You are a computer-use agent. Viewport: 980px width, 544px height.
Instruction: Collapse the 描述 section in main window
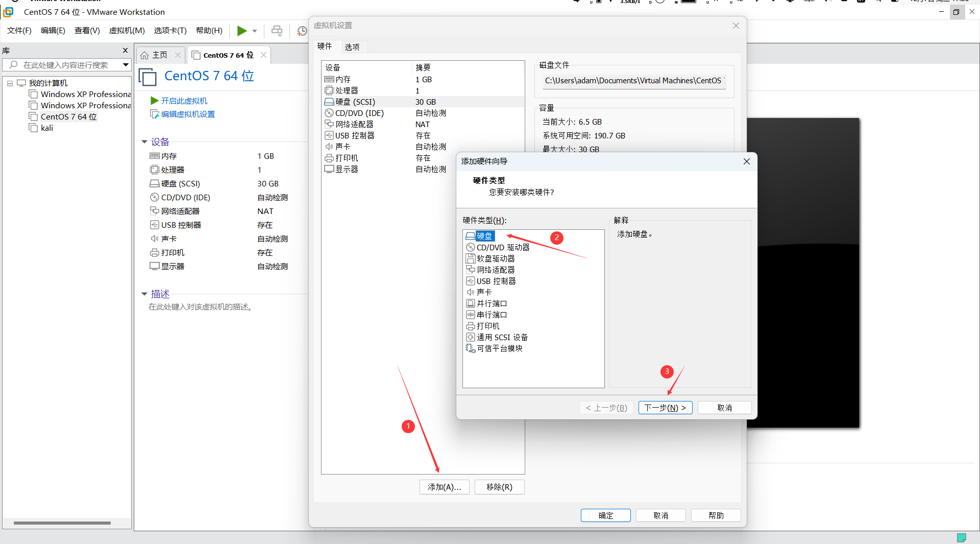click(x=144, y=294)
